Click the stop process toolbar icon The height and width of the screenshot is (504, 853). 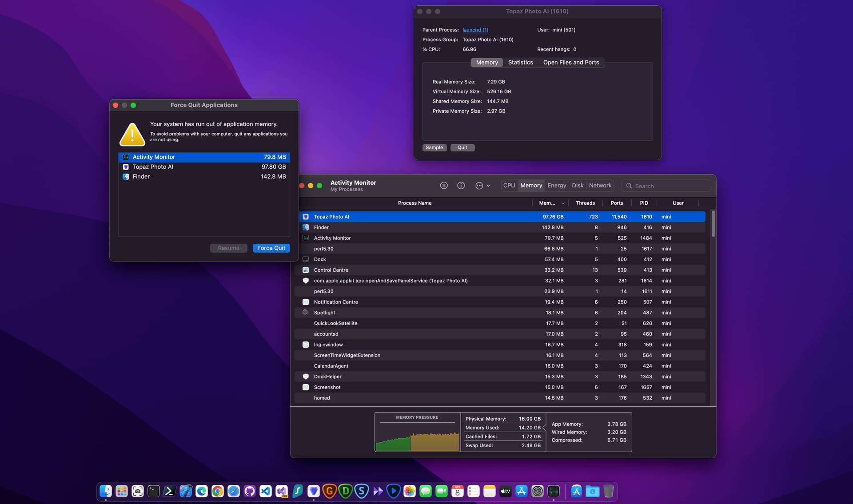[443, 186]
